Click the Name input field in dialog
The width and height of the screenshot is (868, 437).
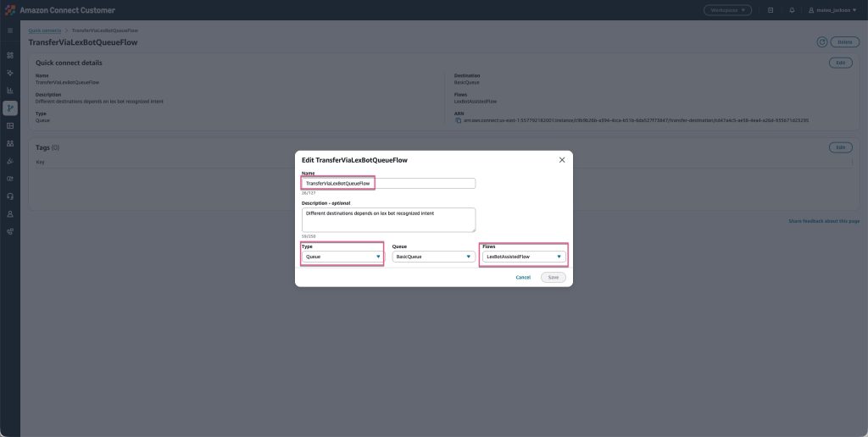(388, 183)
